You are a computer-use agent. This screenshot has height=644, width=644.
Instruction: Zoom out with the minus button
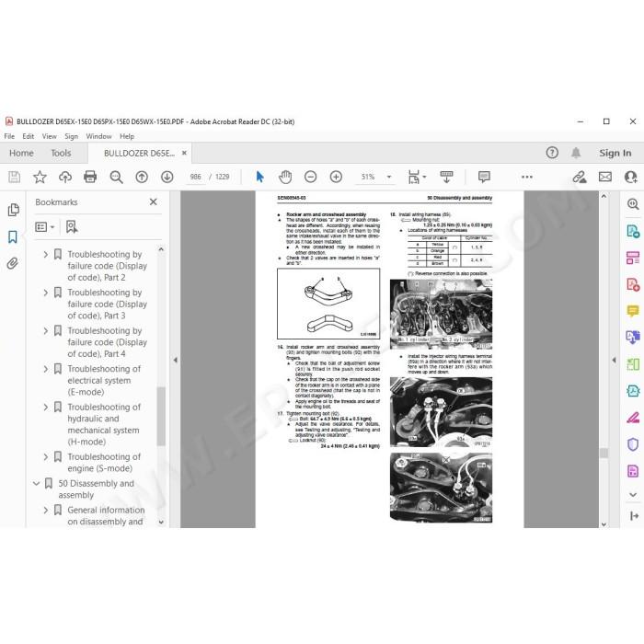click(x=311, y=177)
